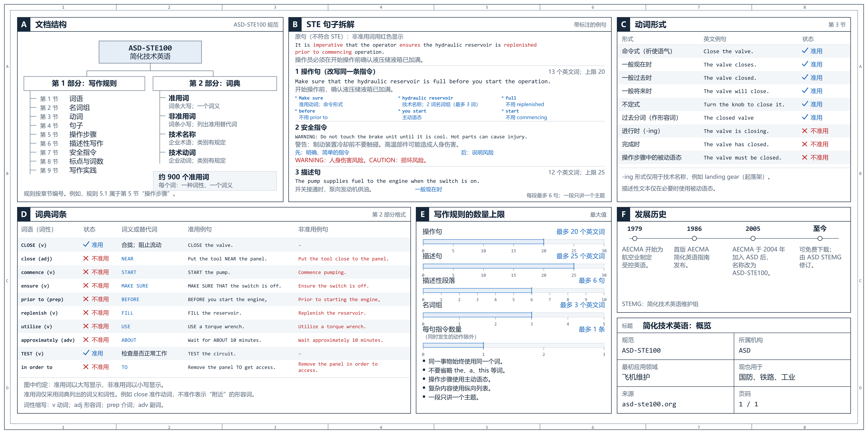The height and width of the screenshot is (434, 868).
Task: Click the red X in commence (v) row
Action: pos(86,272)
